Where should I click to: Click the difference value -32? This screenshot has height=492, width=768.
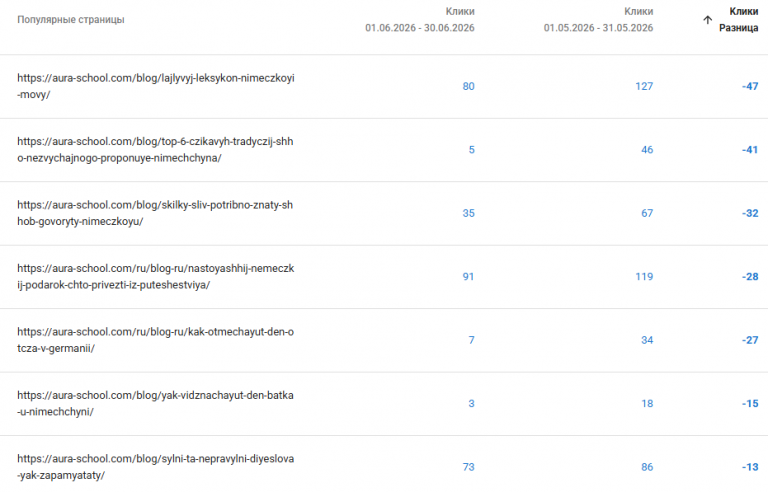[750, 213]
